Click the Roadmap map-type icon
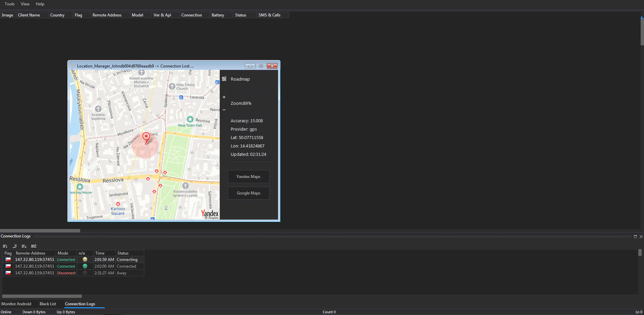This screenshot has width=644, height=315. [x=224, y=79]
